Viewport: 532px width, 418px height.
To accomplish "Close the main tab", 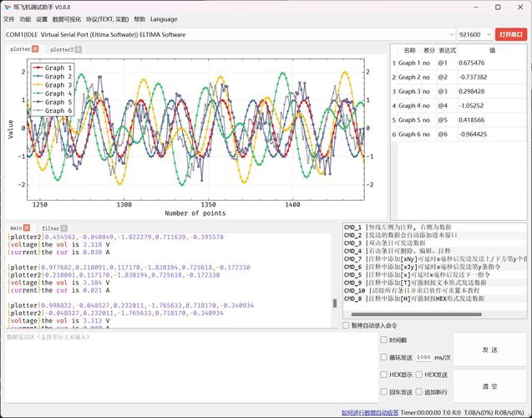I will (x=27, y=228).
